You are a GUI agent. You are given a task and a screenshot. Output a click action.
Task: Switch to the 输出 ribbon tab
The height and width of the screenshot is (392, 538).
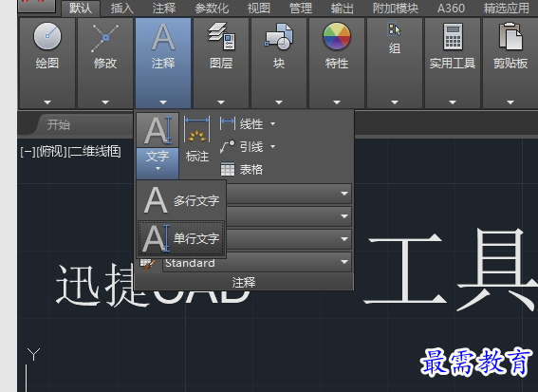(343, 8)
